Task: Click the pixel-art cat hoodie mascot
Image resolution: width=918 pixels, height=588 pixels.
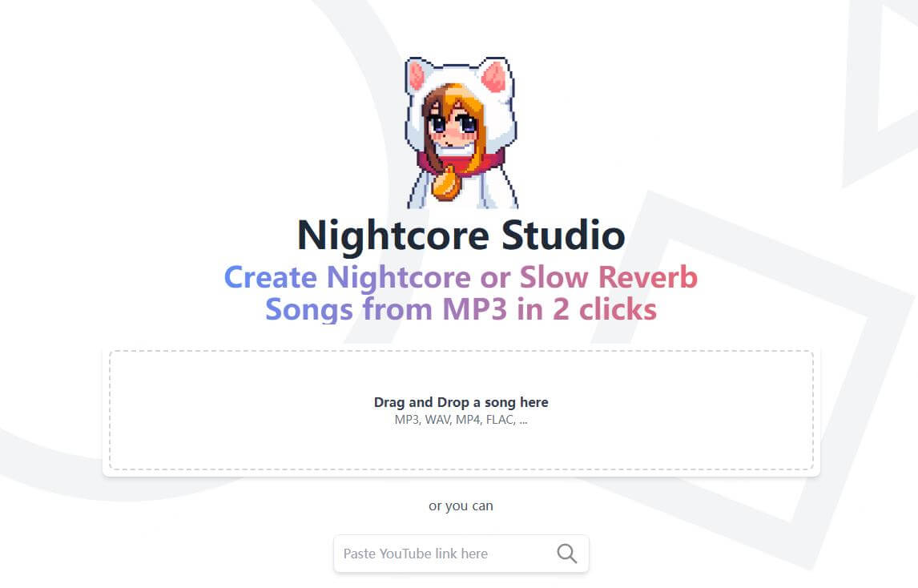Action: 461,132
